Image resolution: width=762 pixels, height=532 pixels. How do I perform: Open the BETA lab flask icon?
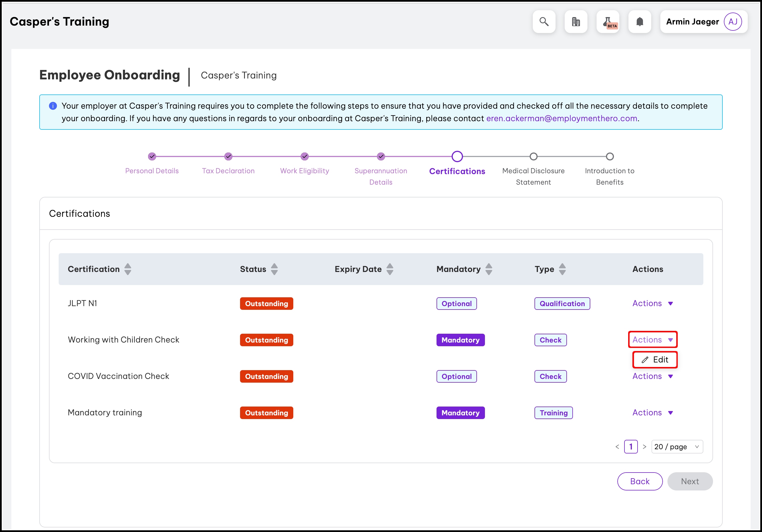coord(608,22)
